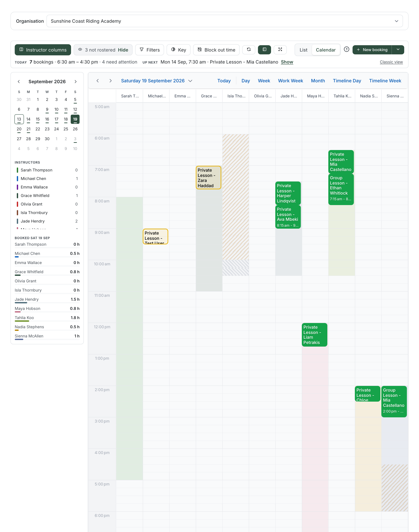Image resolution: width=419 pixels, height=532 pixels.
Task: Click the Block out time button
Action: coord(216,50)
